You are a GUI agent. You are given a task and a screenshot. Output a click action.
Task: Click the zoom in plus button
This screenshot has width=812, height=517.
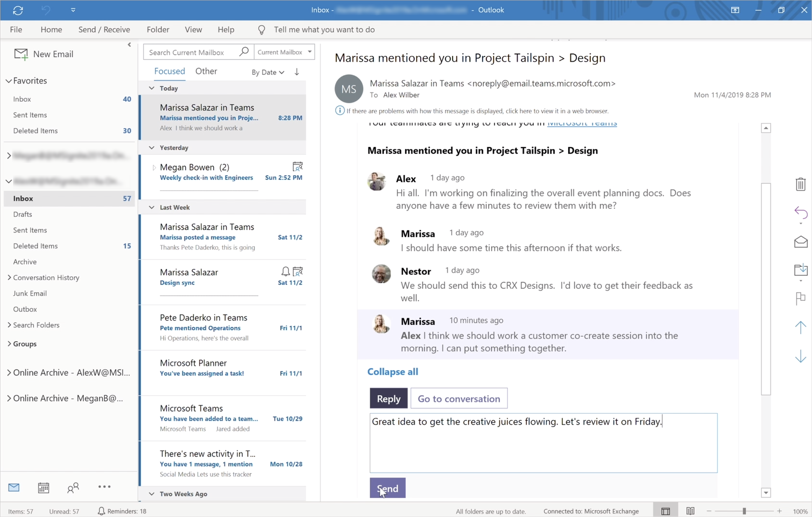779,511
